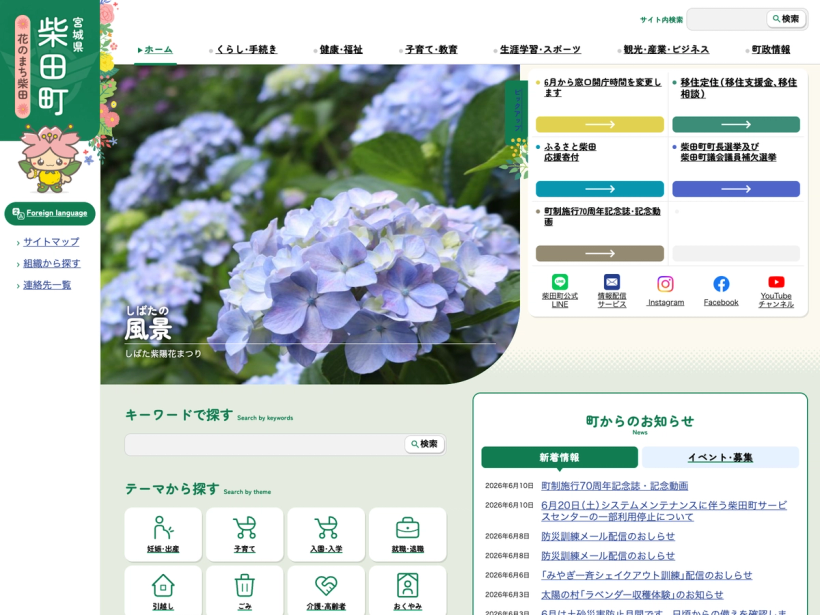Switch to the イベント・募集 tab
This screenshot has height=615, width=820.
click(720, 458)
